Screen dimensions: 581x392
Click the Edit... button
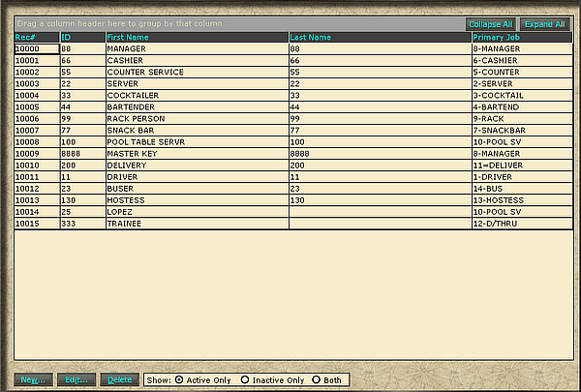(76, 379)
